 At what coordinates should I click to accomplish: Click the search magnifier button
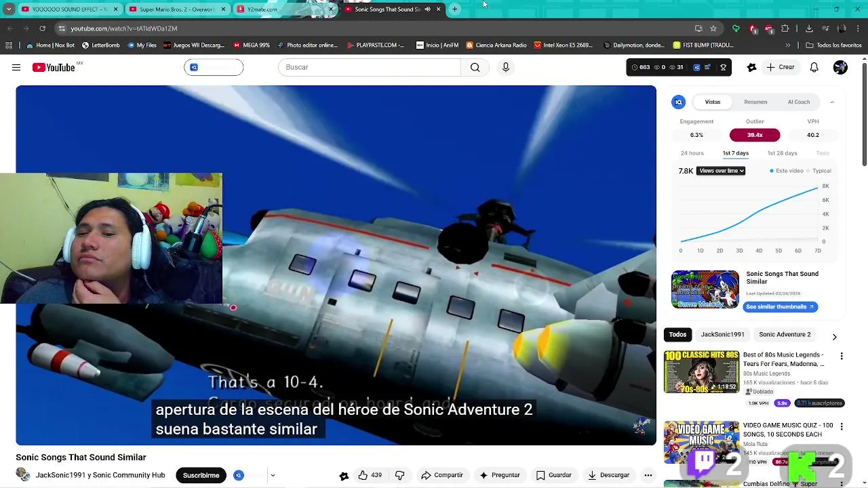point(475,67)
